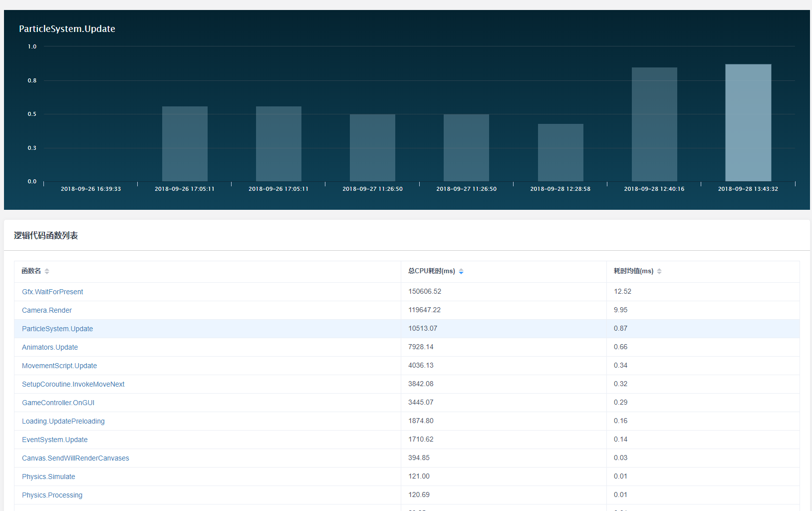
Task: Select ParticleSystem.Update function link
Action: (57, 329)
